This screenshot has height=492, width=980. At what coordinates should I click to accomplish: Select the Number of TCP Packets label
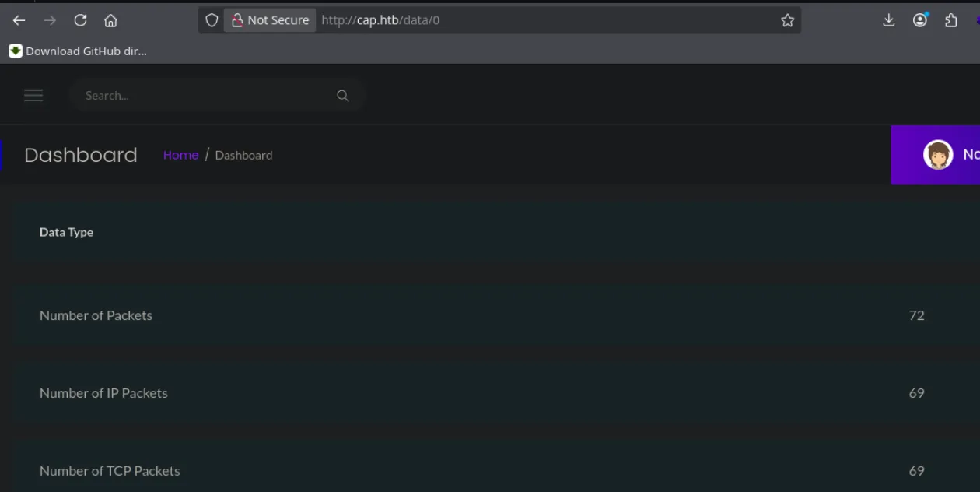point(110,471)
